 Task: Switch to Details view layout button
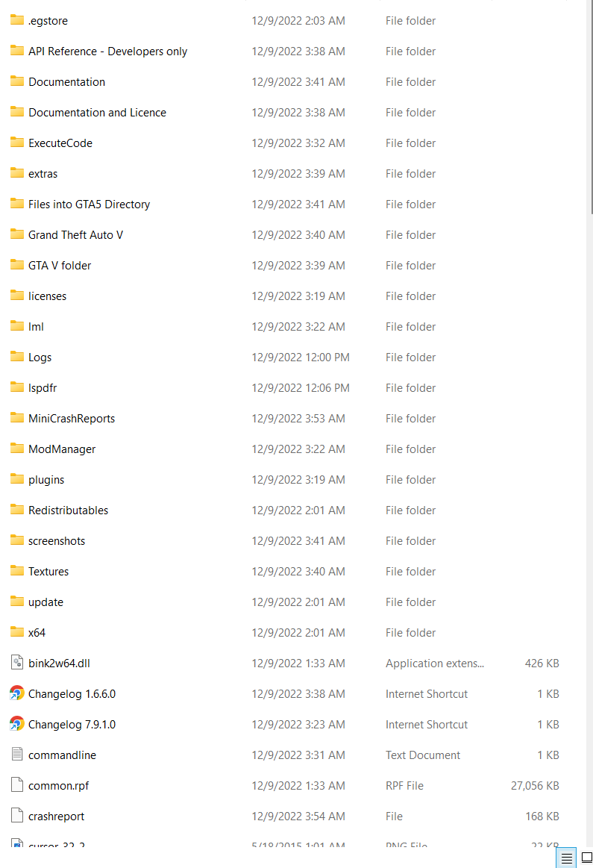click(566, 858)
